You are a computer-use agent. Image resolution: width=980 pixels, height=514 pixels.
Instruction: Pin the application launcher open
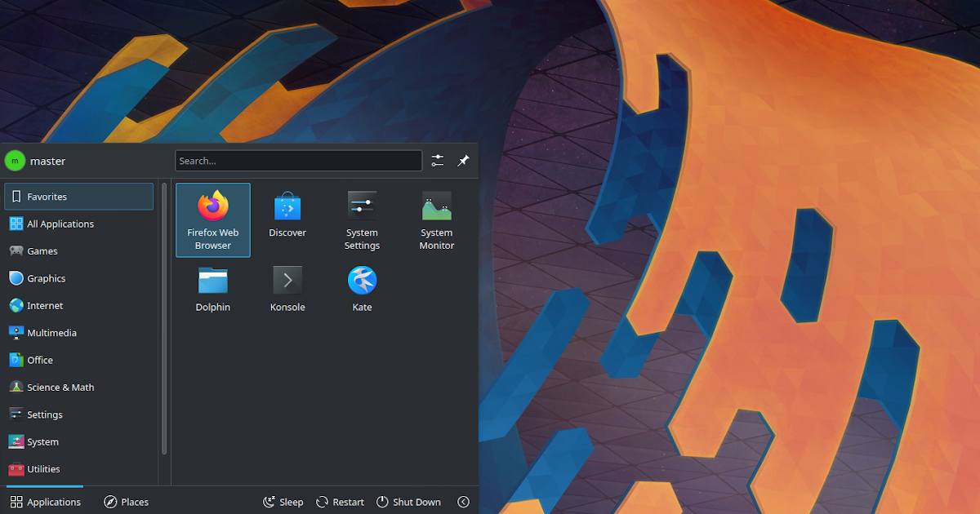click(x=463, y=161)
